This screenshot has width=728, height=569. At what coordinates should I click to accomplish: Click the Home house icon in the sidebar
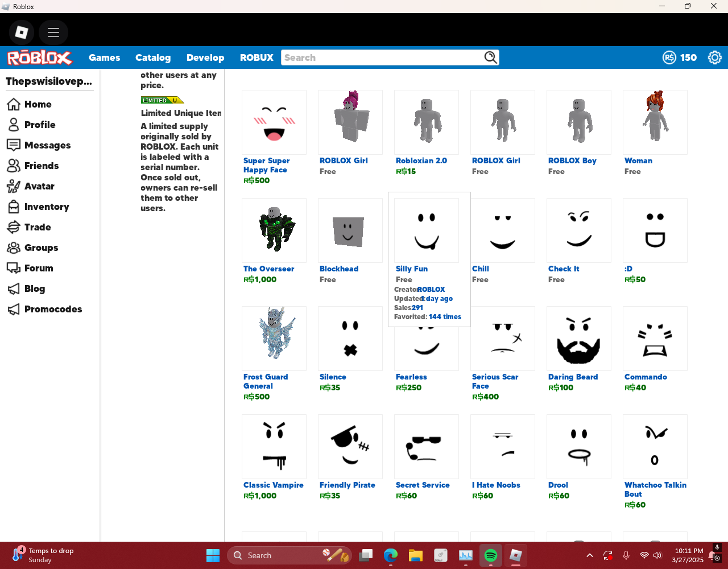[x=14, y=104]
